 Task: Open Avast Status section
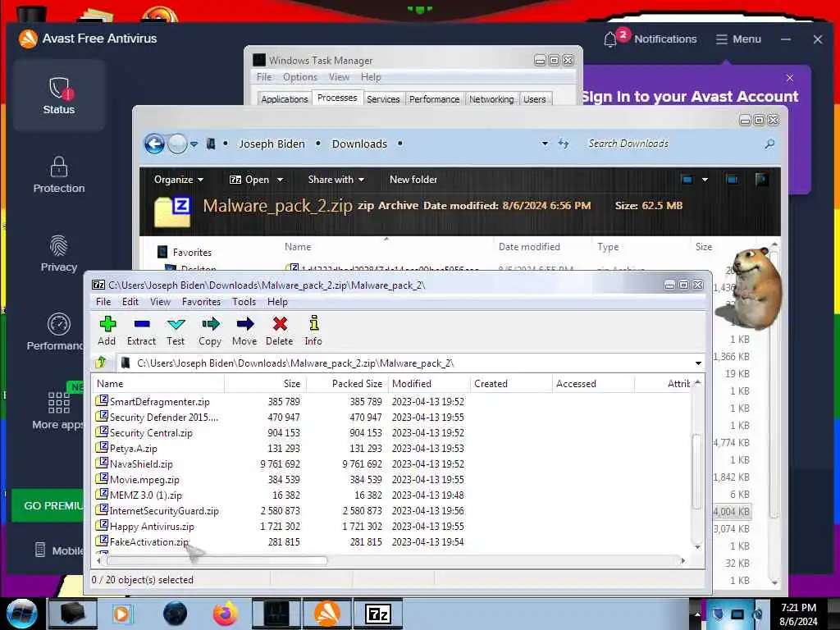click(x=59, y=96)
